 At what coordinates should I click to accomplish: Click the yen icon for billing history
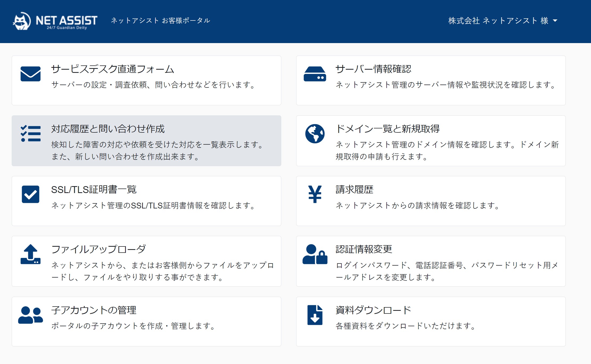click(x=315, y=194)
